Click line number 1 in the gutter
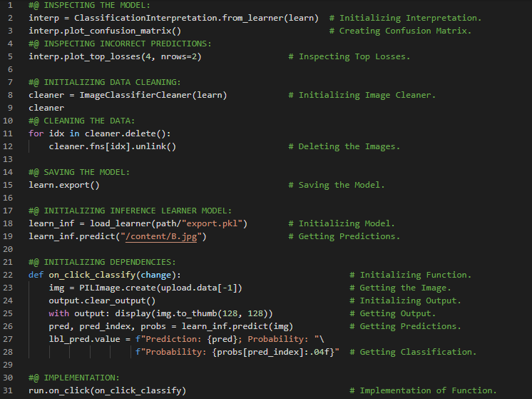532x399 pixels. (x=11, y=5)
